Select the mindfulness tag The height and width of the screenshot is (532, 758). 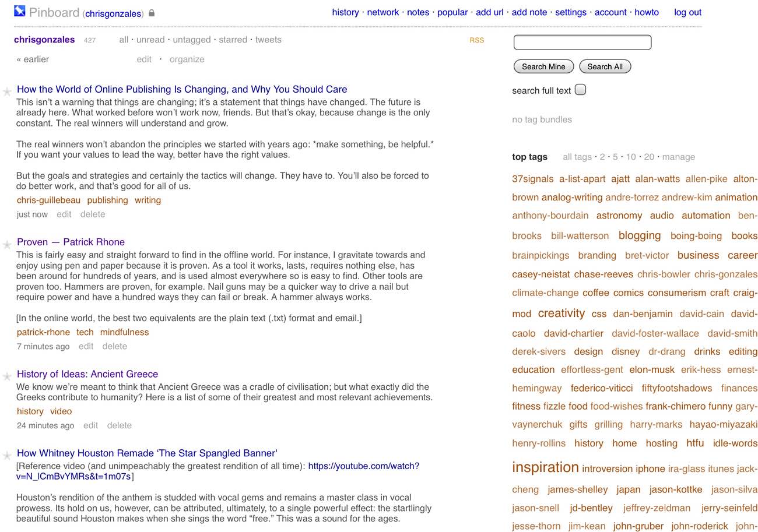point(124,332)
